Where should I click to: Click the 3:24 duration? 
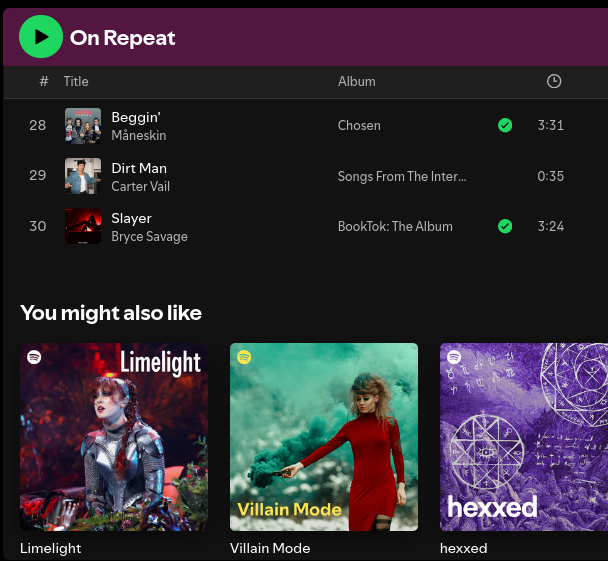(551, 226)
